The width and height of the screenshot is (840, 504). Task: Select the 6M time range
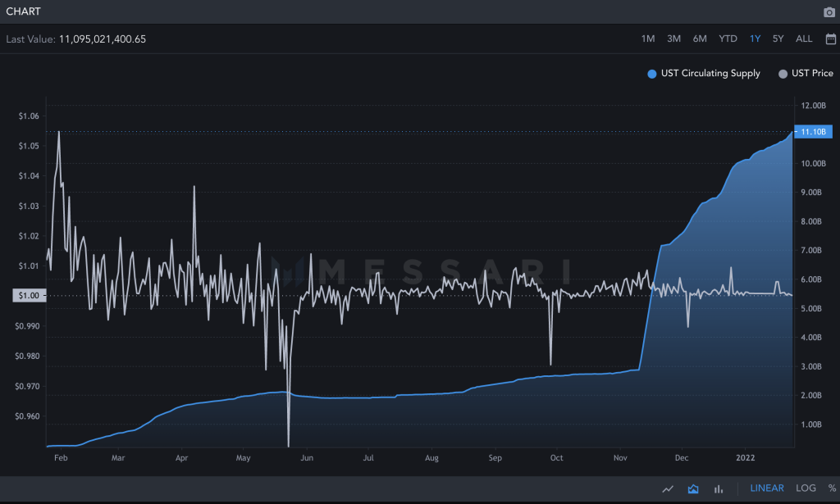coord(700,39)
